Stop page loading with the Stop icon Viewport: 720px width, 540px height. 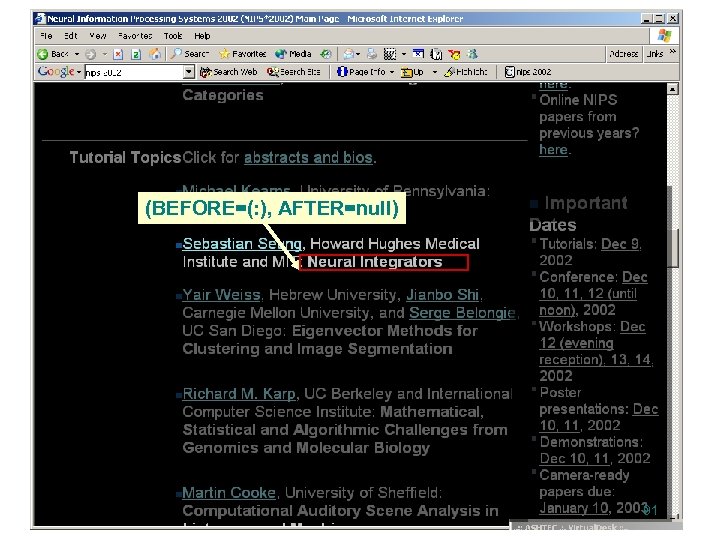point(118,54)
